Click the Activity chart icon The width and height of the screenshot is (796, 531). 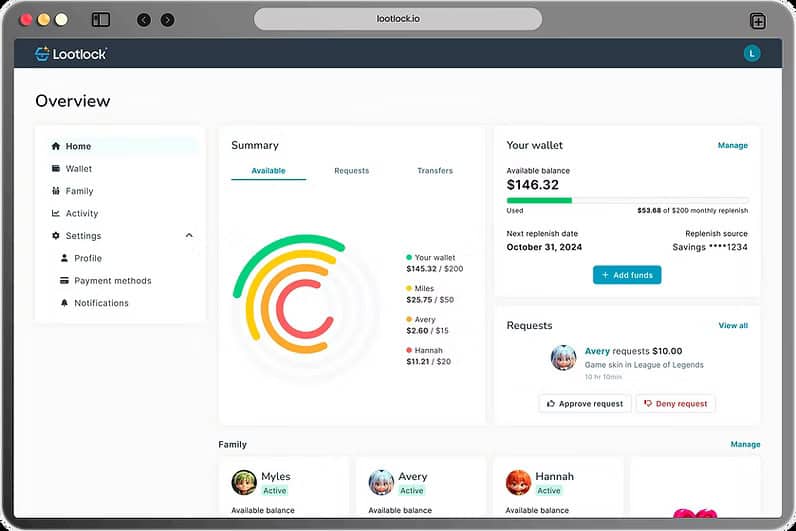[56, 213]
